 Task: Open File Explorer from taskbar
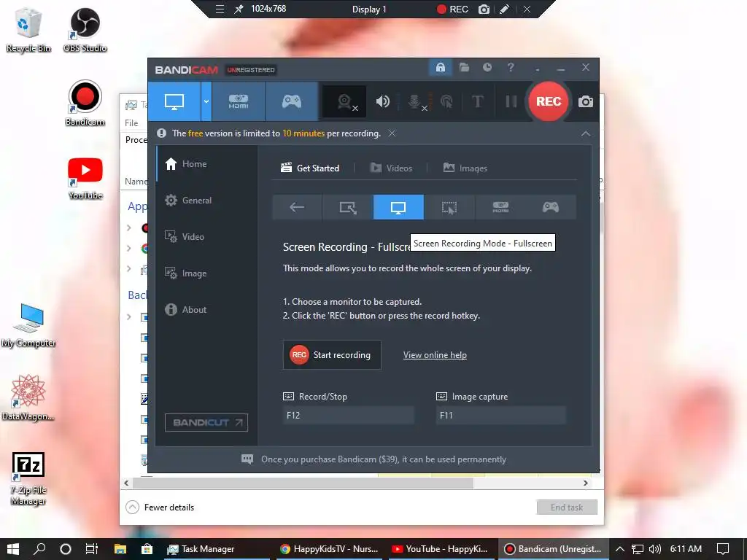click(120, 549)
